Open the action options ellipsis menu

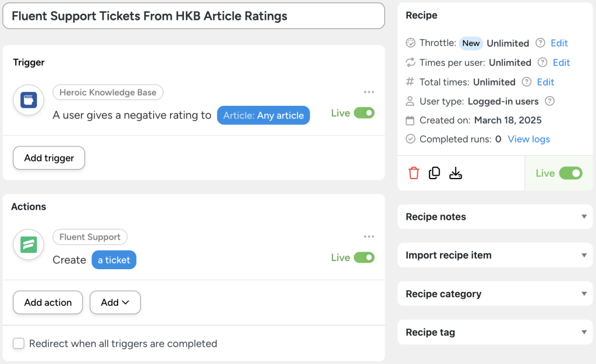(x=369, y=237)
